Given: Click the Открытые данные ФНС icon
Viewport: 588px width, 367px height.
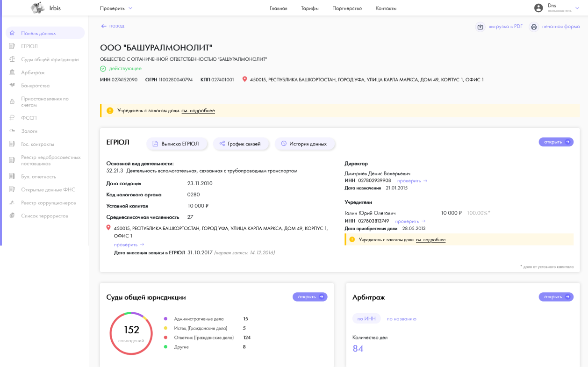Looking at the screenshot, I should coord(12,190).
